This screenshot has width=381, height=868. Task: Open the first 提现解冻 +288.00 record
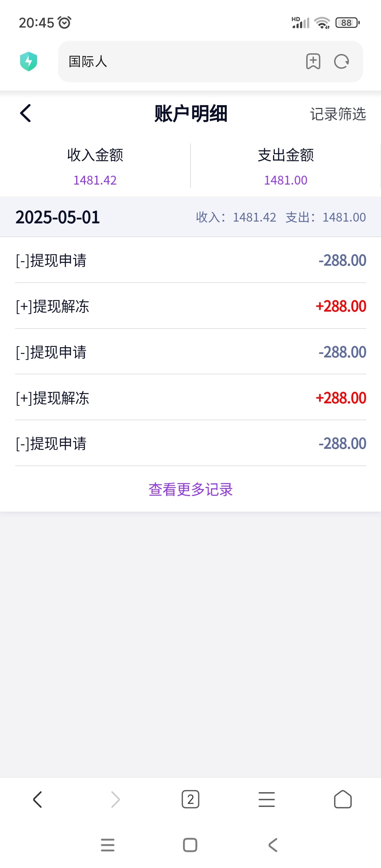tap(190, 306)
